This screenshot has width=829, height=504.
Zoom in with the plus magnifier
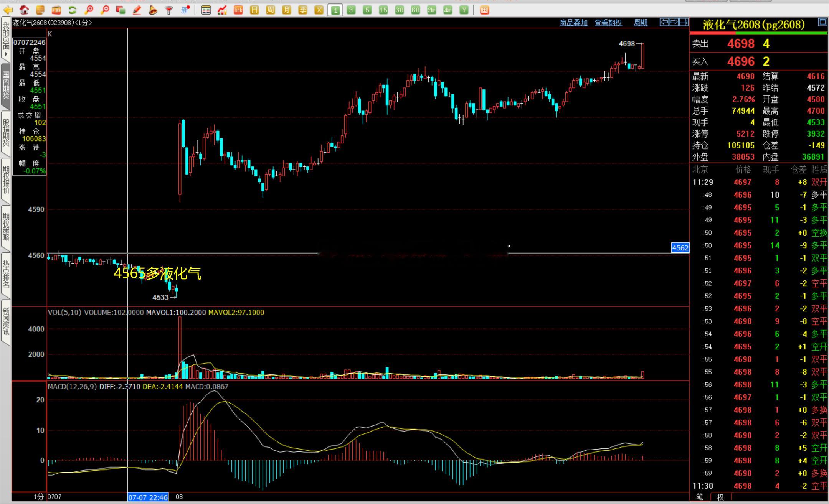[89, 10]
